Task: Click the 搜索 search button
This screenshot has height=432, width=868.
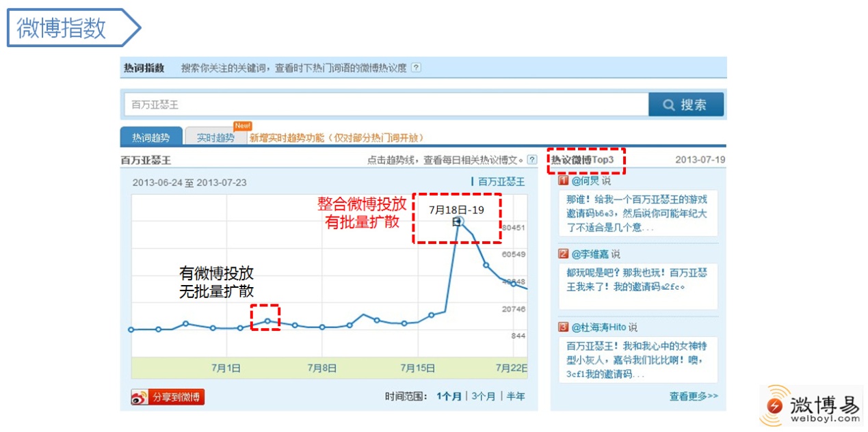Action: coord(686,105)
